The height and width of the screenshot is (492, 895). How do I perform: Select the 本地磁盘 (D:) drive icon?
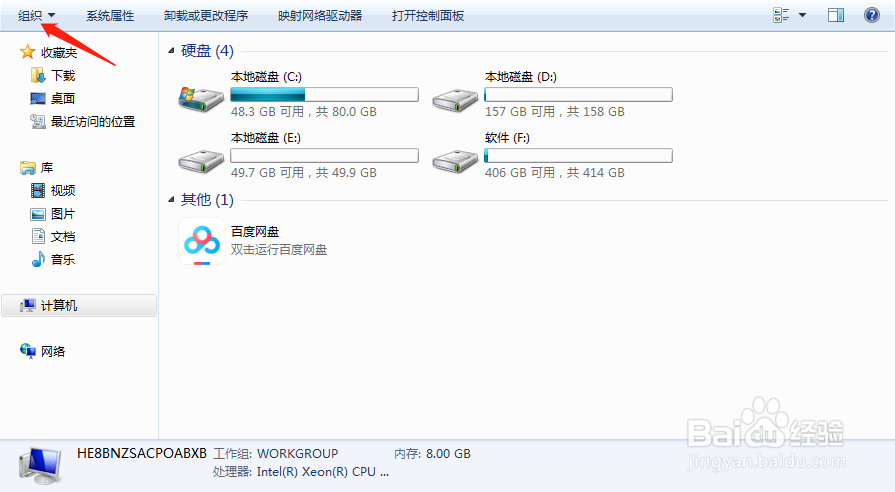pos(455,100)
